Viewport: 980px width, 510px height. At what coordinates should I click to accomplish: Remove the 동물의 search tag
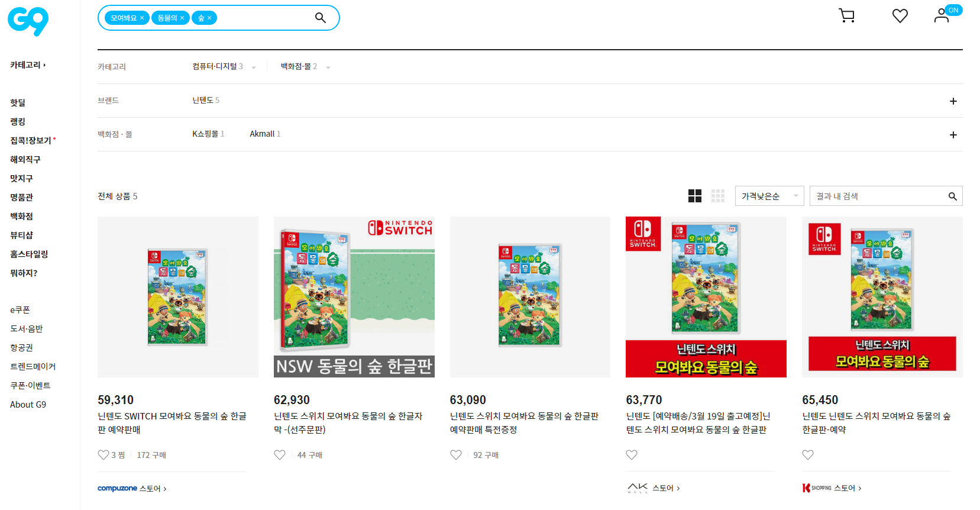(x=182, y=18)
